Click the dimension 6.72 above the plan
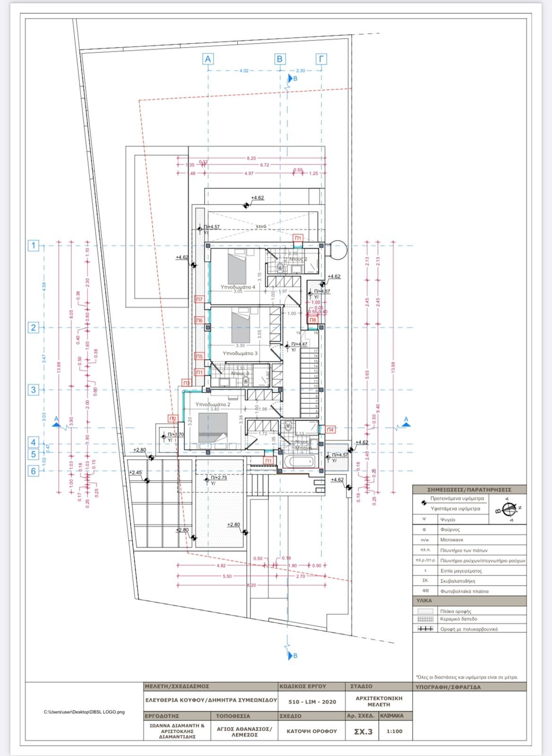552x756 pixels. tap(265, 165)
